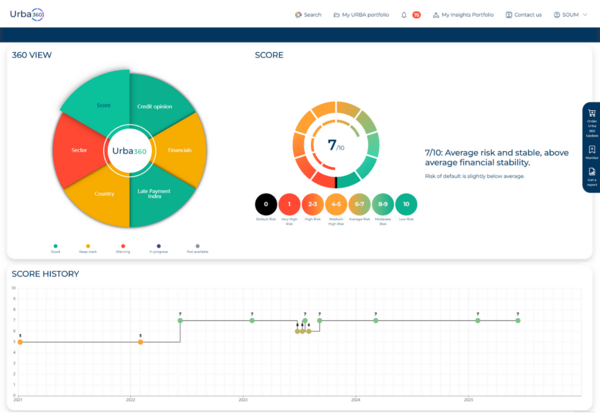Viewport: 600px width, 419px height.
Task: Click the Urba360 logo in the header
Action: pos(27,15)
